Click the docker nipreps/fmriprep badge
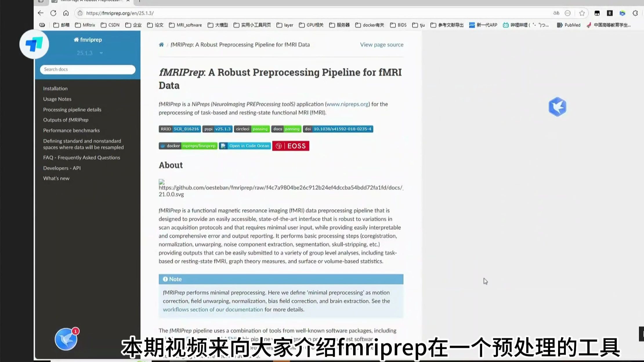Viewport: 644px width, 362px height. pos(188,146)
